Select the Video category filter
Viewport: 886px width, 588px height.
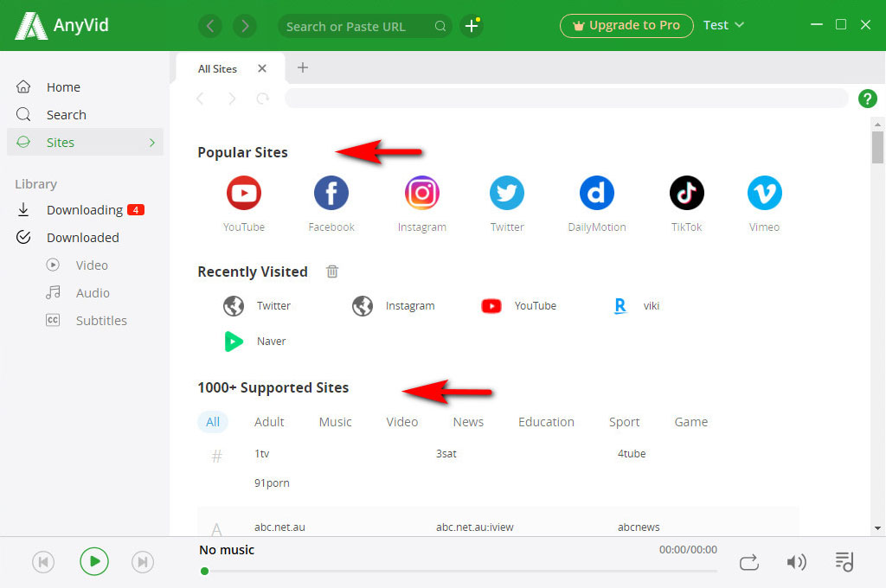[x=401, y=422]
